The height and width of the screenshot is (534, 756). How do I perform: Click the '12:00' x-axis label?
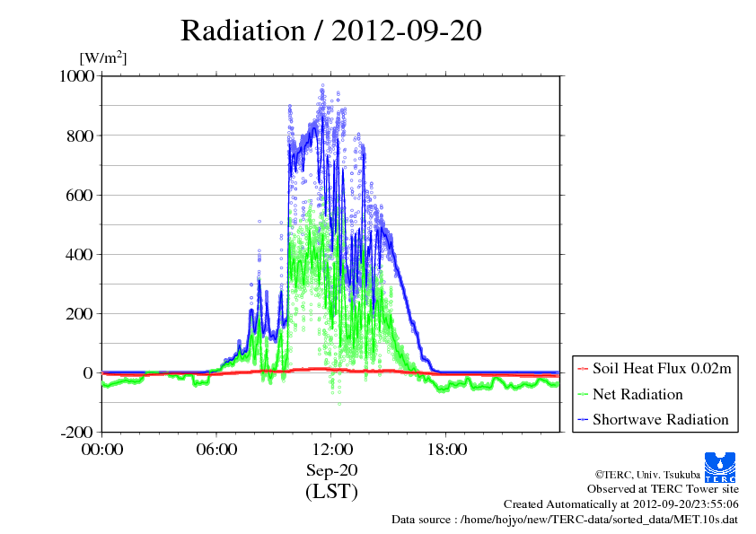coord(331,450)
